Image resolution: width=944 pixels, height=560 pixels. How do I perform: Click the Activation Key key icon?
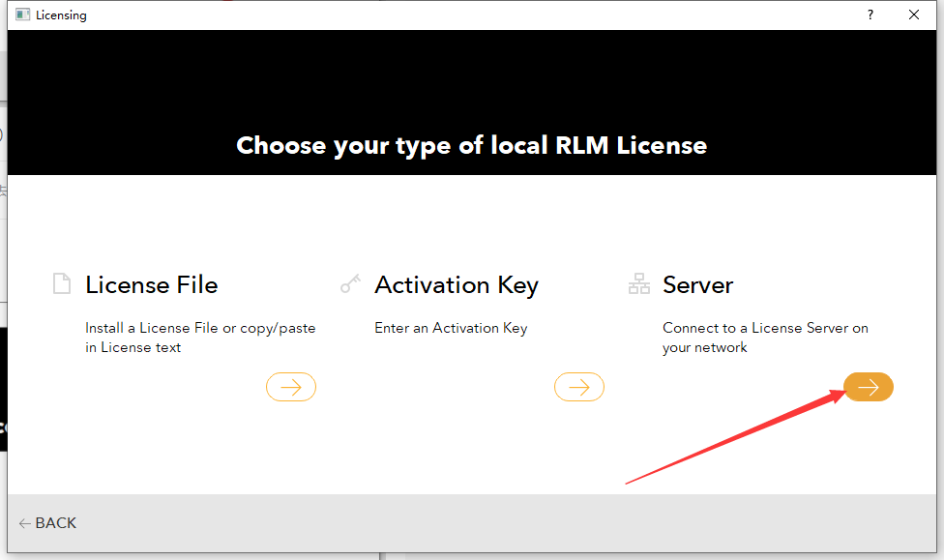[350, 283]
